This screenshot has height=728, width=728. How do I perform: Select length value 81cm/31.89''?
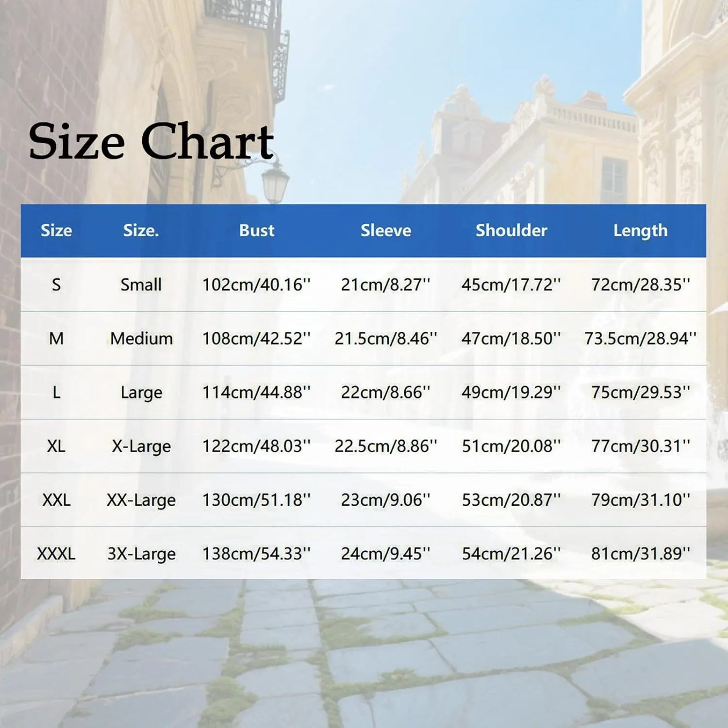coord(640,554)
